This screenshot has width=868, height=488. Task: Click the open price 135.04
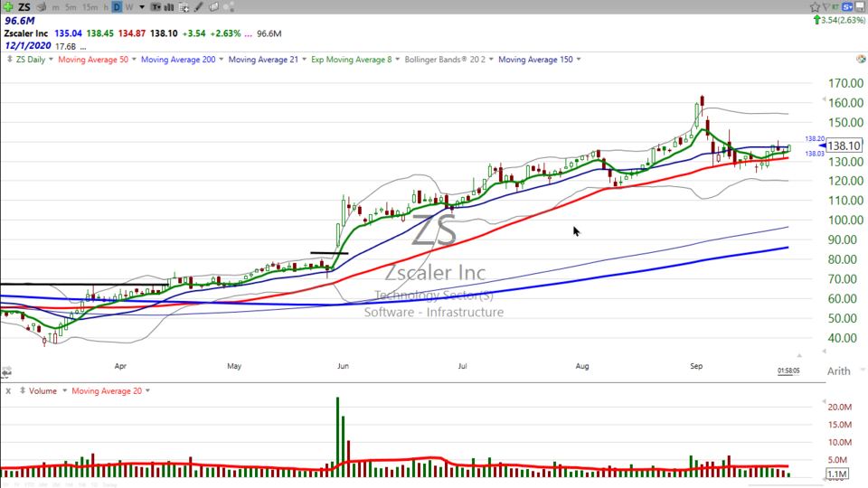(x=68, y=33)
